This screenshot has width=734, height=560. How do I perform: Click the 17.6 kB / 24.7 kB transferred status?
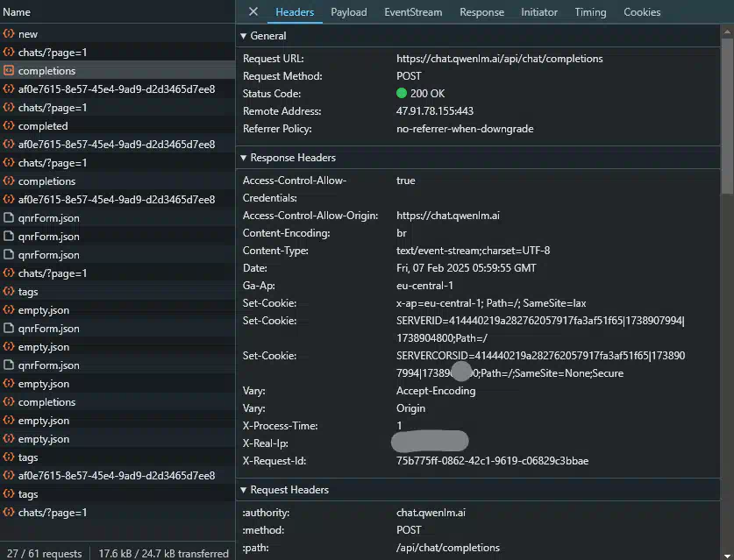163,554
